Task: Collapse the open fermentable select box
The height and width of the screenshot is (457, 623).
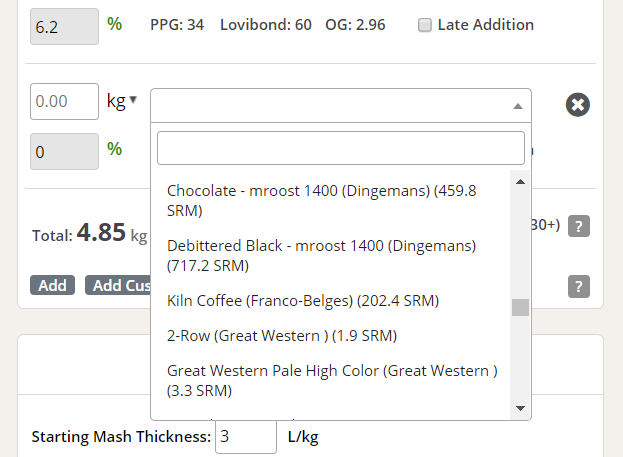Action: pos(341,105)
